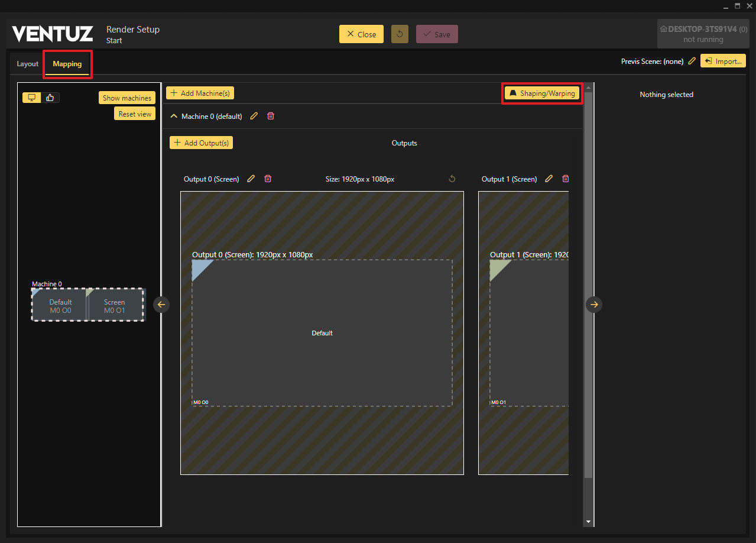This screenshot has width=756, height=543.
Task: Delete Machine 0 using its trash icon
Action: pyautogui.click(x=271, y=117)
